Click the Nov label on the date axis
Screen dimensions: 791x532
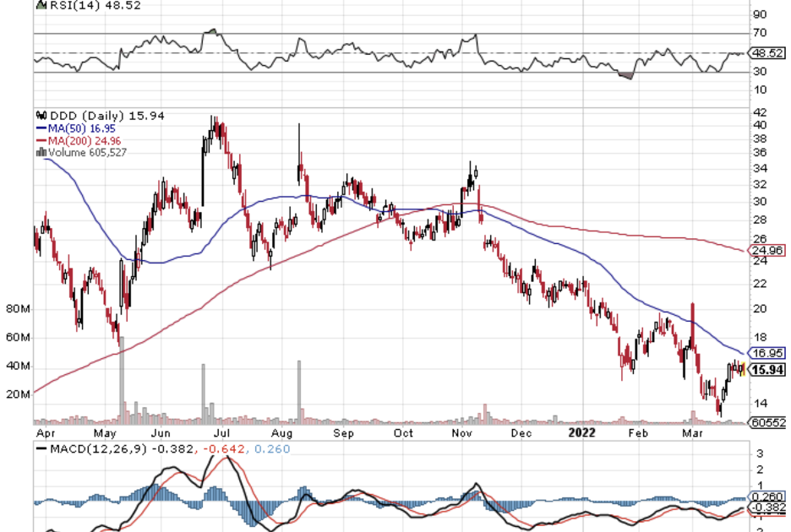[461, 432]
